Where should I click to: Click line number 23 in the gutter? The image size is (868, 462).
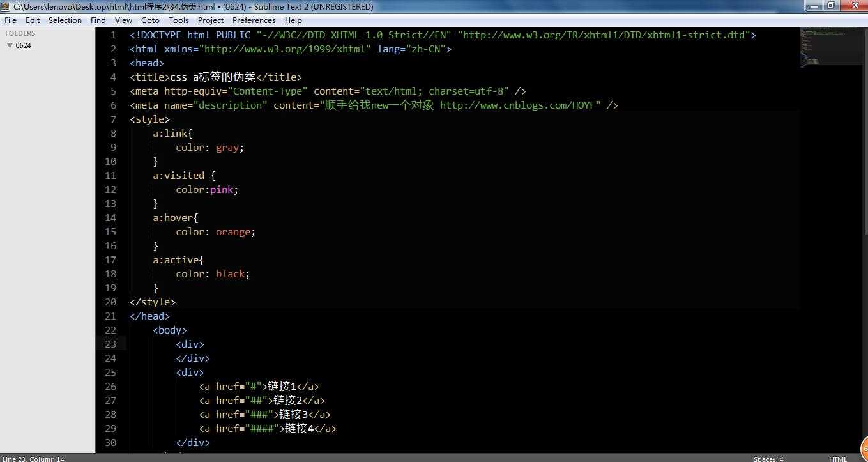(110, 344)
